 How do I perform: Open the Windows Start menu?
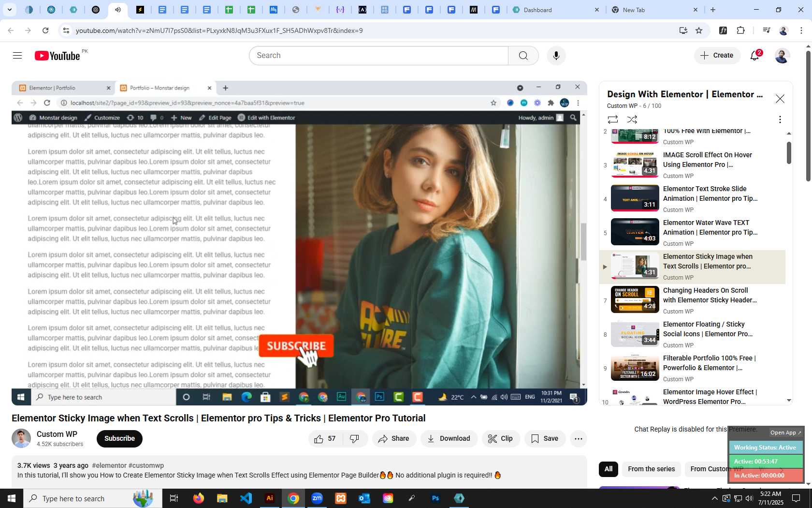[12, 498]
